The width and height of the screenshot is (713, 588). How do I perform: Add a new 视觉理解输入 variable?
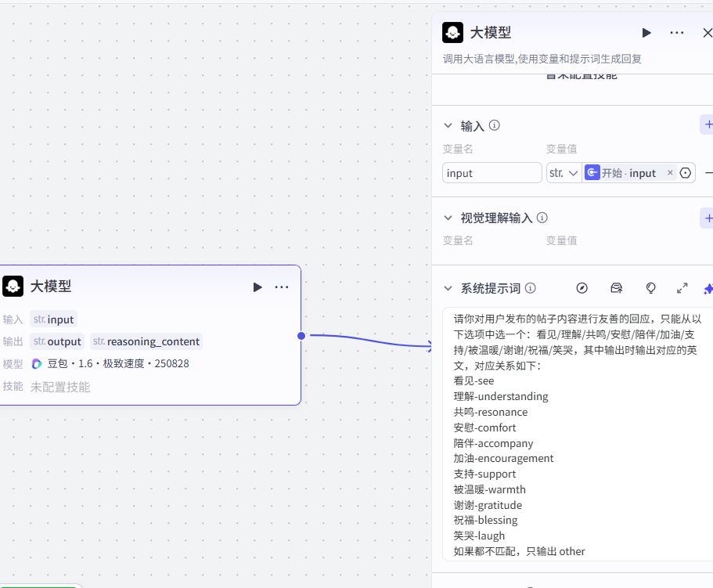pos(708,218)
